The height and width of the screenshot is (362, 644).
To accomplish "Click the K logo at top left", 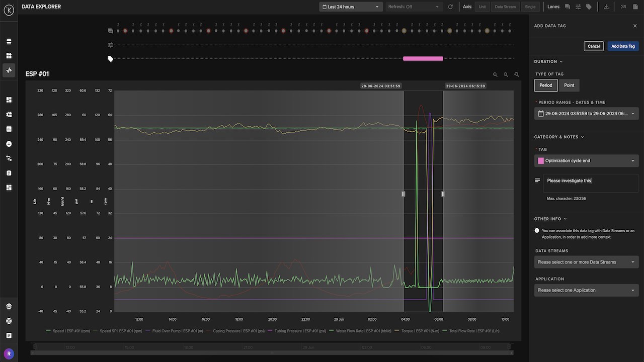I will (9, 10).
